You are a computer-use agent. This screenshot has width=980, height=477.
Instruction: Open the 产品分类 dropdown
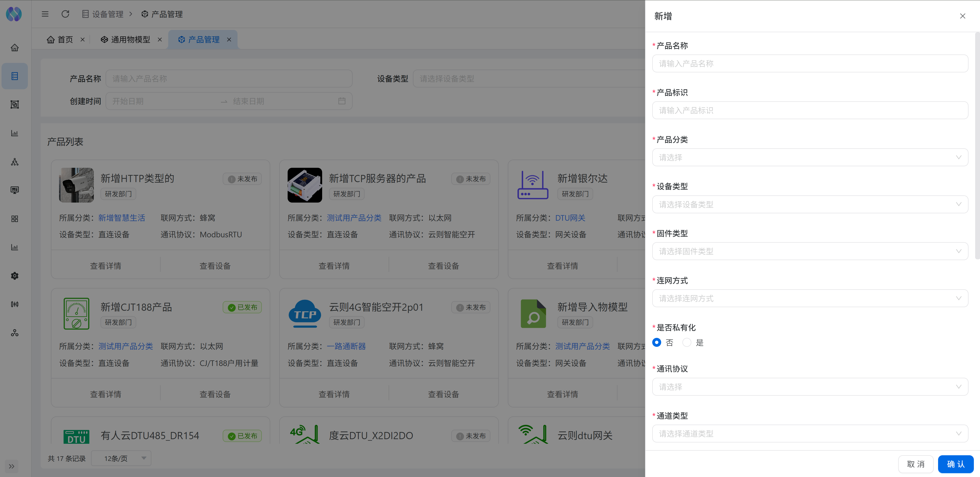(809, 157)
